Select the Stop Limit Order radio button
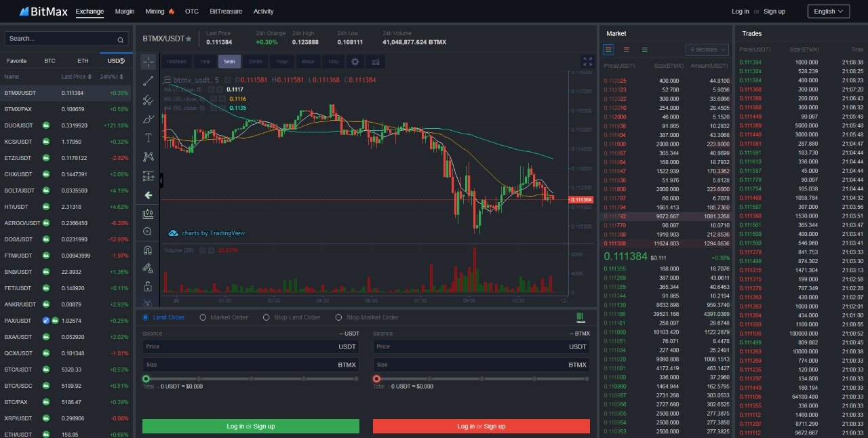 pyautogui.click(x=265, y=317)
